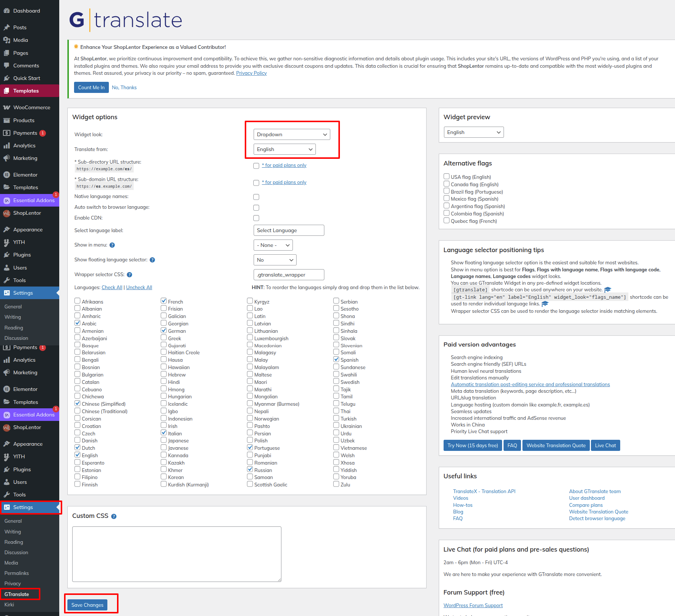Open the About GTranslate team link
This screenshot has width=675, height=616.
[x=595, y=491]
